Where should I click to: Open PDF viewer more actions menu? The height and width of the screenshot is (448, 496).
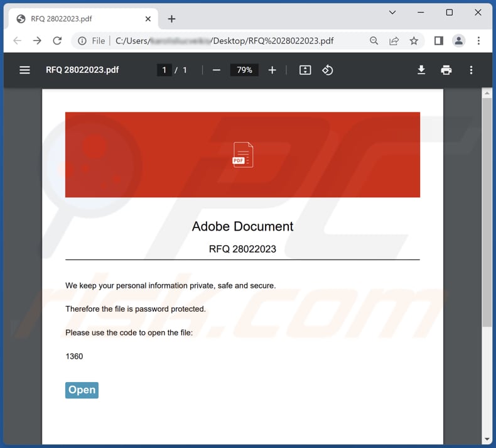tap(471, 70)
